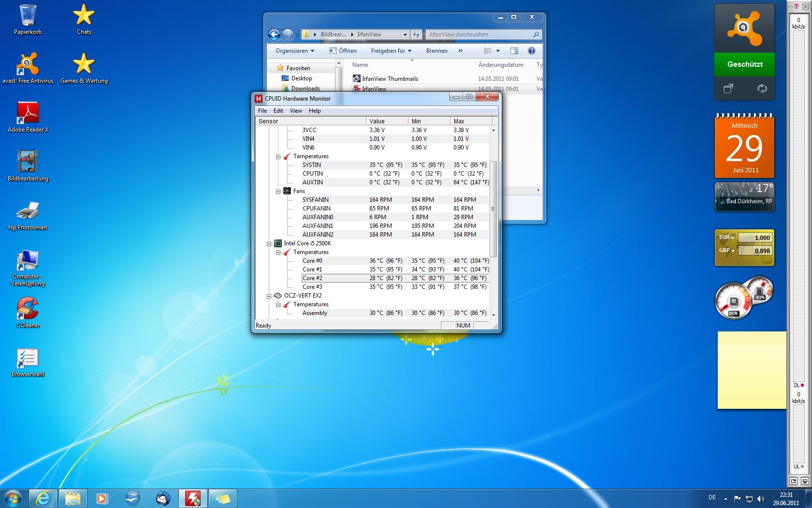Launch avast! Free Antivirus desktop shortcut
Image resolution: width=812 pixels, height=508 pixels.
(28, 68)
